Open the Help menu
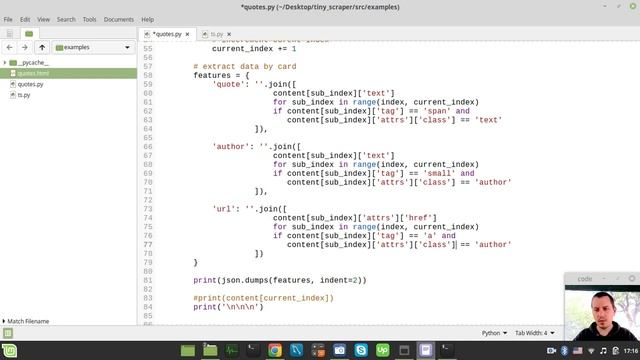This screenshot has height=360, width=640. [x=147, y=20]
